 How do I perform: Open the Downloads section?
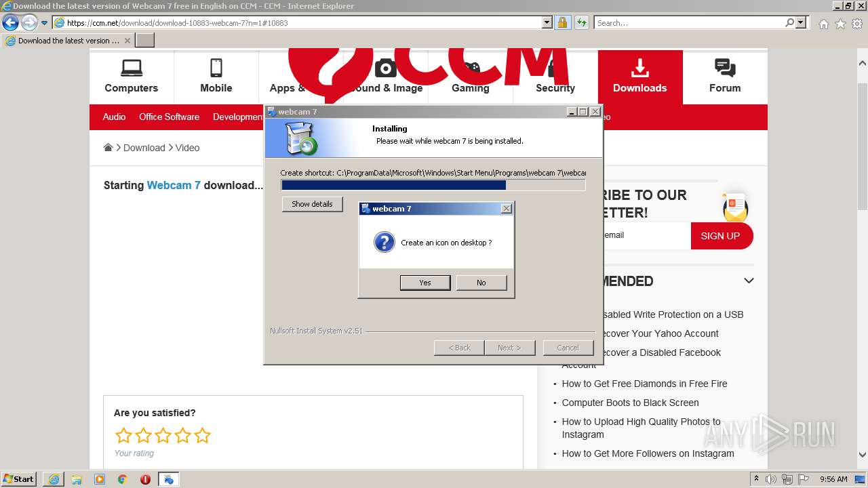coord(639,77)
